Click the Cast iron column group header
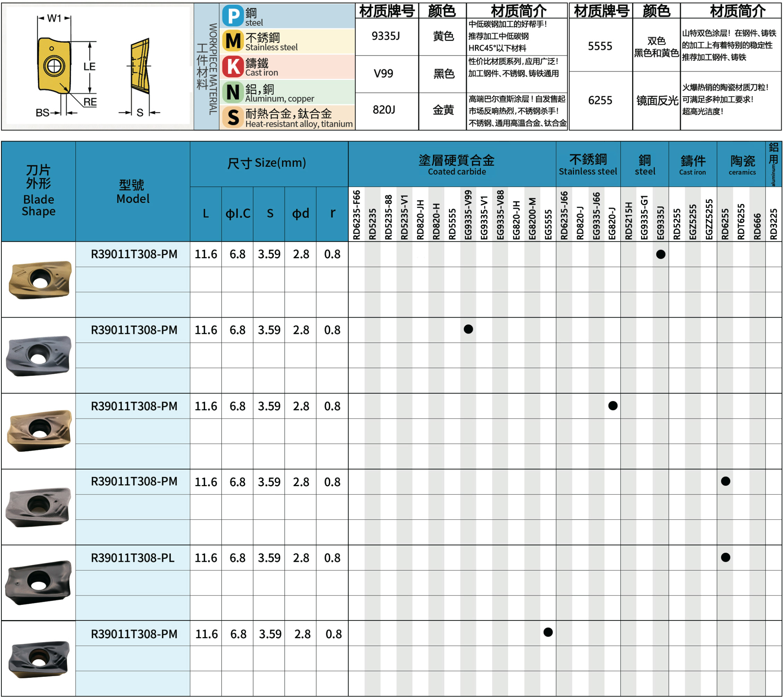The width and height of the screenshot is (784, 698). 693,165
